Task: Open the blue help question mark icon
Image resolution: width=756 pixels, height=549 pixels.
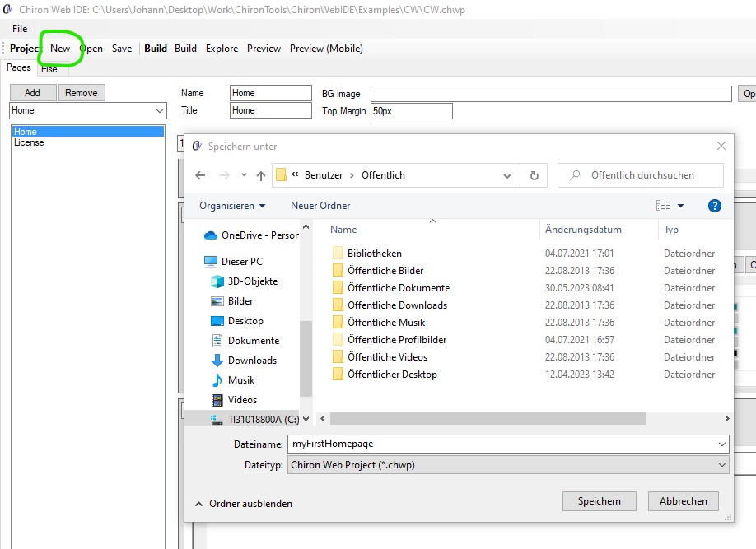Action: [x=715, y=206]
